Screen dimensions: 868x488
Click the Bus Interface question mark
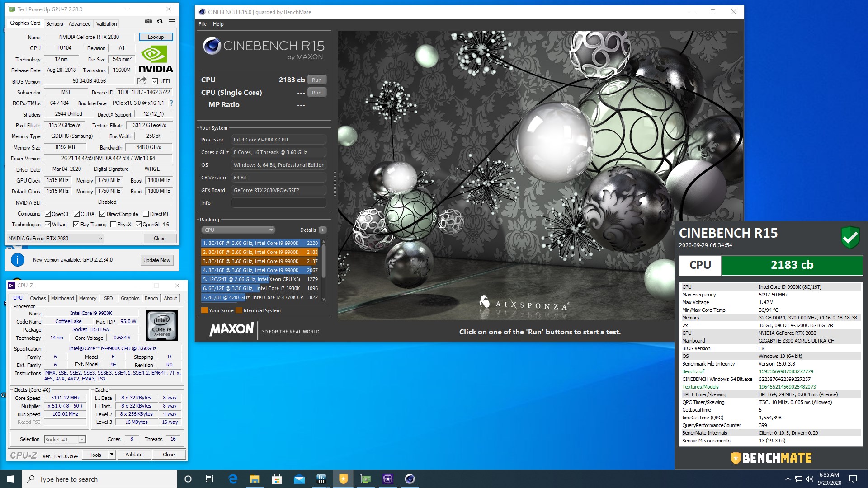pos(171,103)
